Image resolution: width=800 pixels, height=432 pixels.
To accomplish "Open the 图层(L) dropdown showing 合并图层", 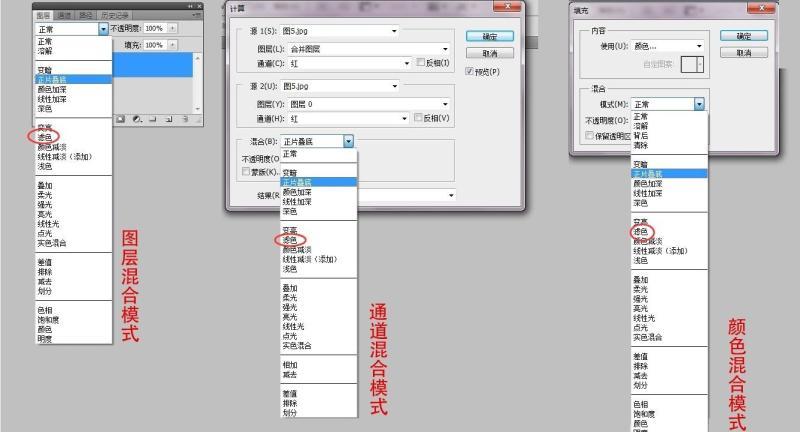I will [368, 49].
